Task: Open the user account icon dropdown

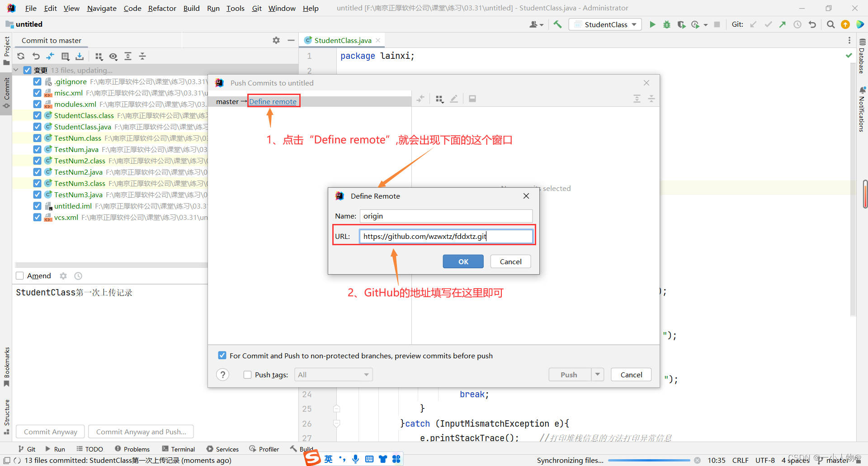Action: click(x=536, y=24)
